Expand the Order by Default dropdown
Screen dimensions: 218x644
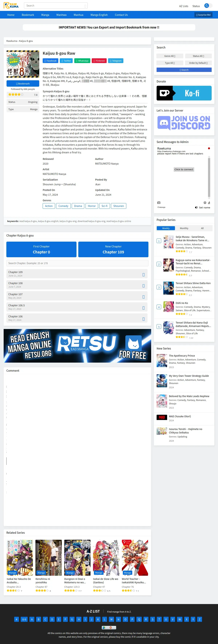click(x=198, y=63)
